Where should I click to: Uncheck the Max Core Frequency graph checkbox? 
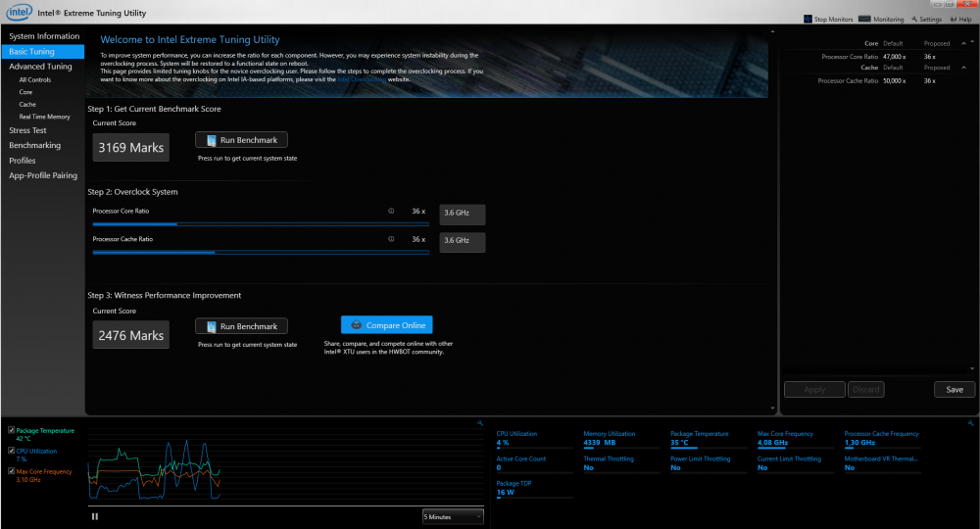pyautogui.click(x=11, y=471)
